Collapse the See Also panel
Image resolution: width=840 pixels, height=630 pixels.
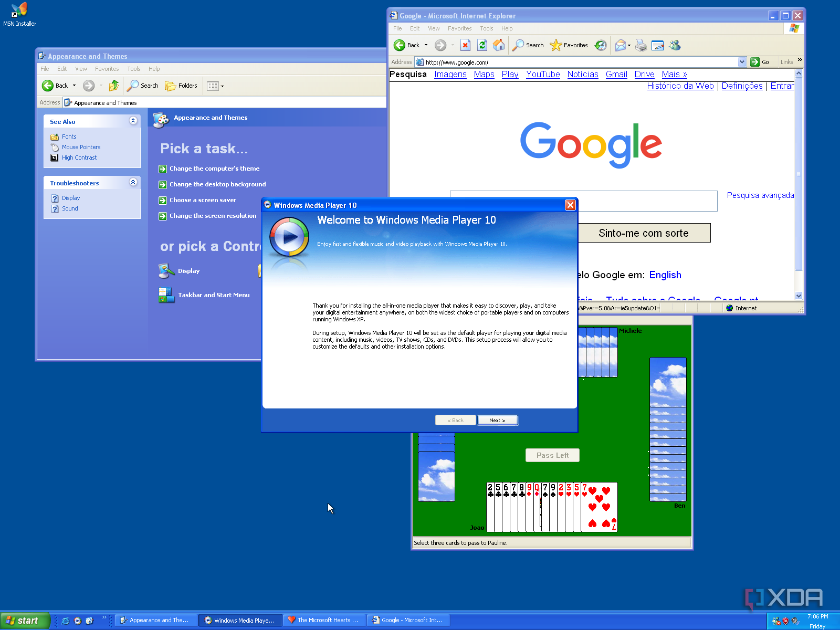coord(133,121)
